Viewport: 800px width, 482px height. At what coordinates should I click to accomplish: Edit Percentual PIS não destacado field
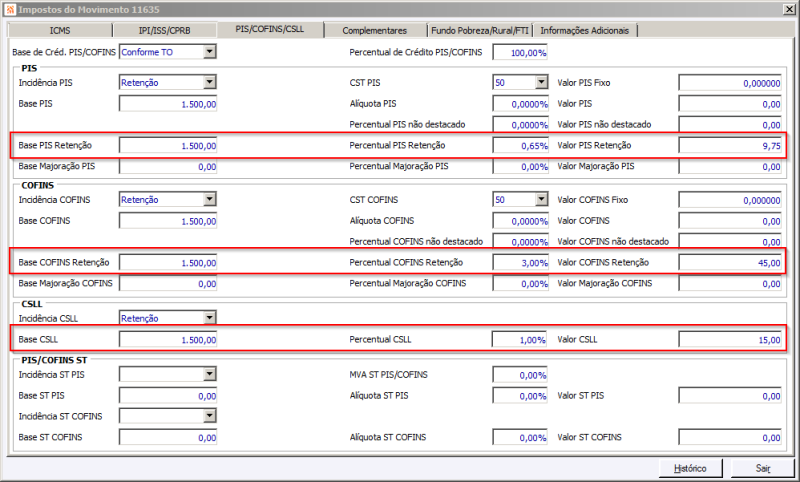(x=520, y=124)
